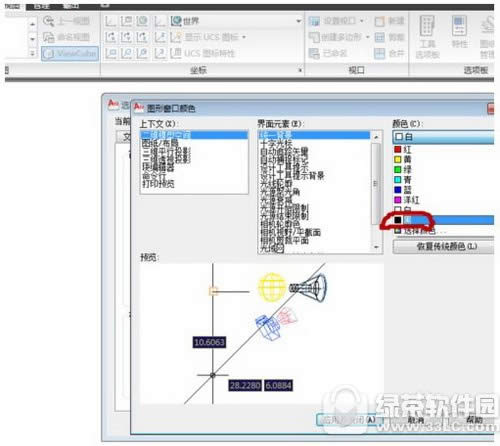Open the 命名视图 named views icon

click(49, 37)
